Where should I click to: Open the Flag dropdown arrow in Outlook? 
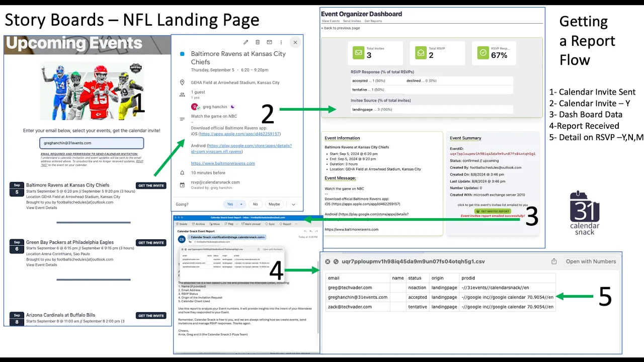237,224
